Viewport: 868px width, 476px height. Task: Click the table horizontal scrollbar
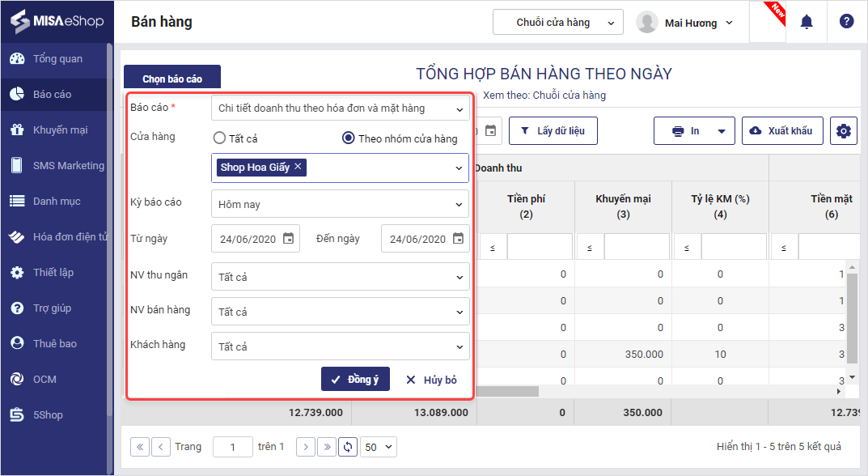click(x=506, y=391)
